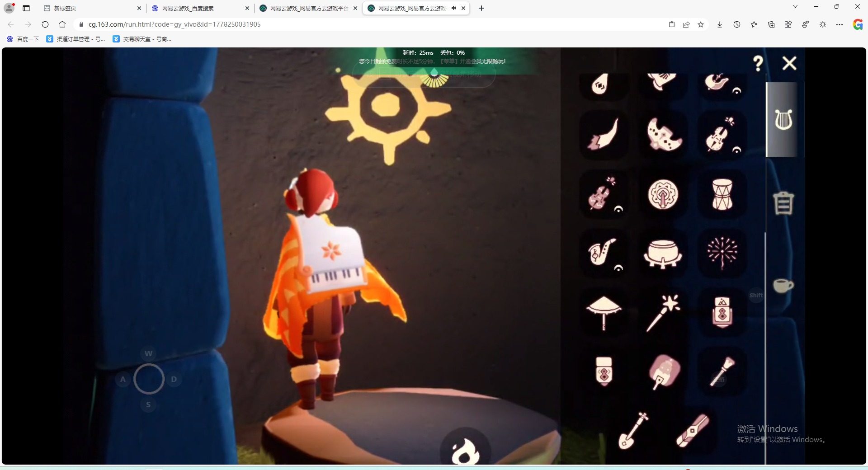
Task: Expand the tab search dropdown chevron
Action: coord(795,7)
